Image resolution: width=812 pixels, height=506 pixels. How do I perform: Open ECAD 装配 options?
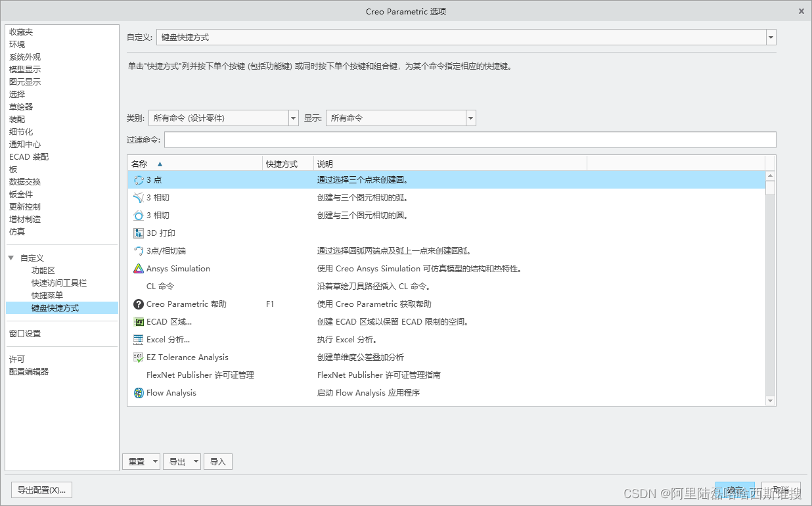(x=29, y=156)
